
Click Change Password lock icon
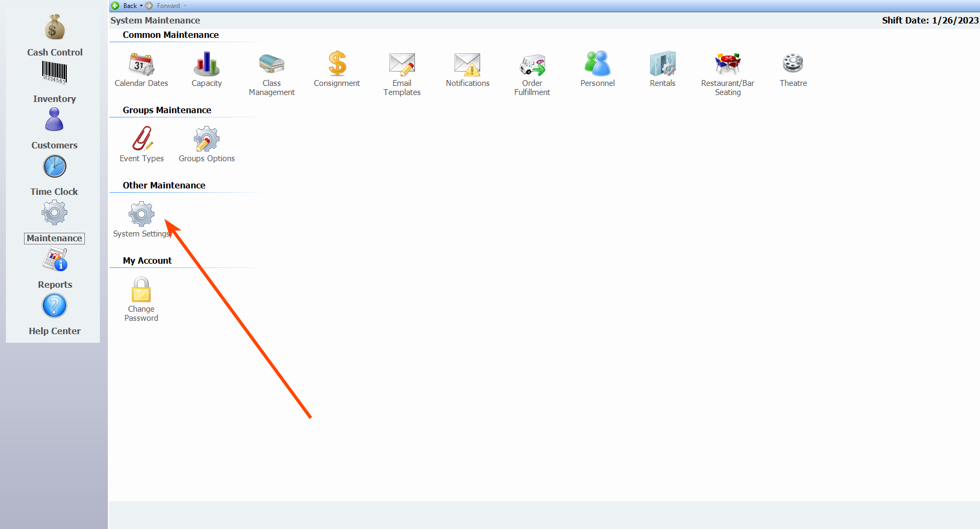[x=142, y=290]
